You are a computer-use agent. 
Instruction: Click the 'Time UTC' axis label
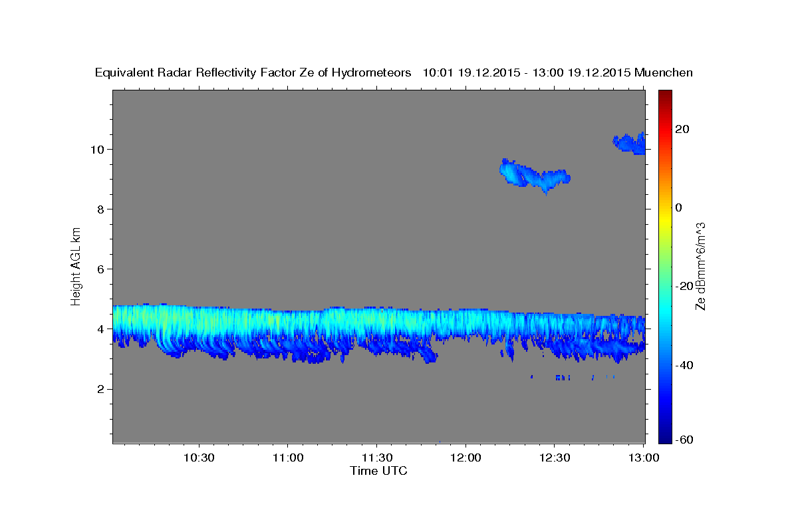(378, 471)
